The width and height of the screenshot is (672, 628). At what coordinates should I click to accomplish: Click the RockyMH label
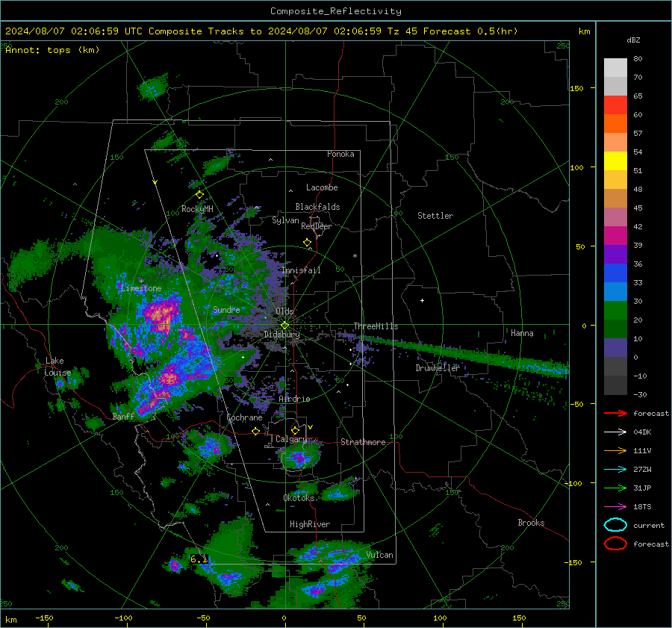[x=197, y=209]
